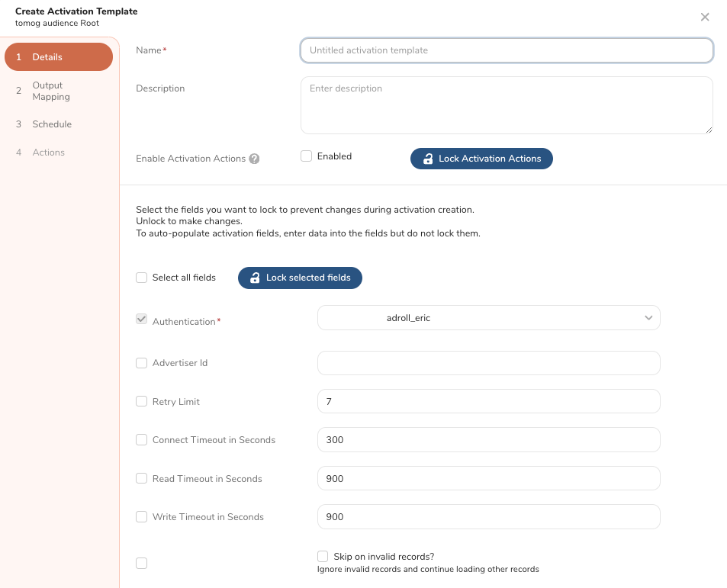Image resolution: width=727 pixels, height=588 pixels.
Task: Click the help icon beside Enable Activation Actions
Action: click(254, 159)
